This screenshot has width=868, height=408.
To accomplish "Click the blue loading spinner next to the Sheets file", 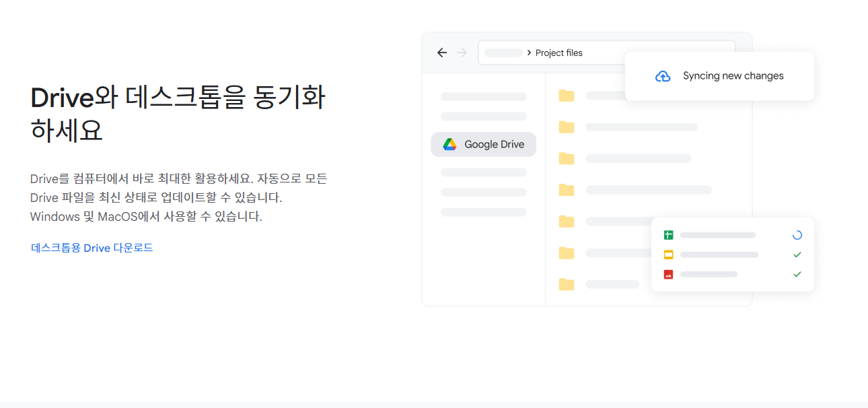I will click(x=797, y=235).
